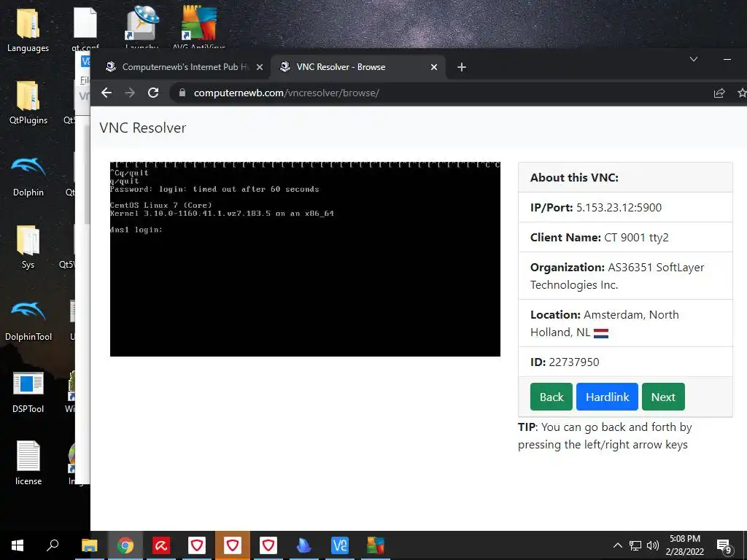747x560 pixels.
Task: Select the Sys folder desktop icon
Action: point(28,248)
